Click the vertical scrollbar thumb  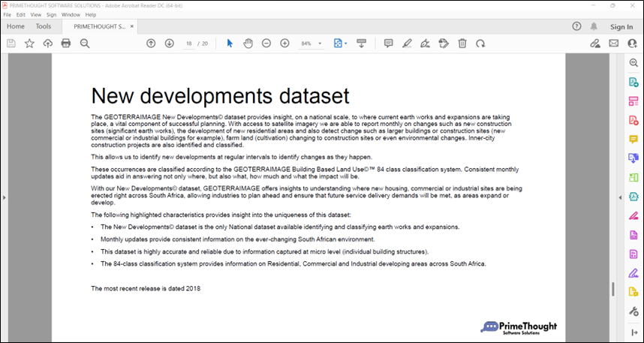pyautogui.click(x=612, y=289)
